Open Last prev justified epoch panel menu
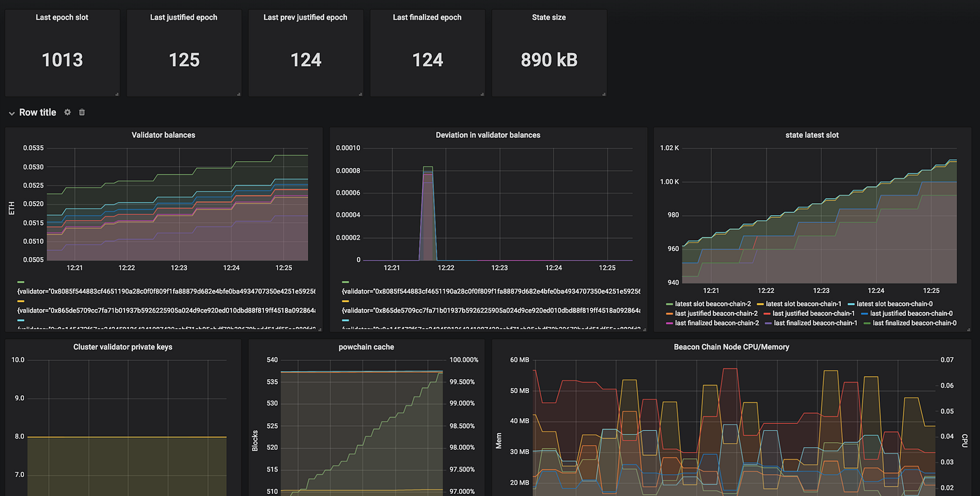The width and height of the screenshot is (980, 496). click(x=305, y=17)
